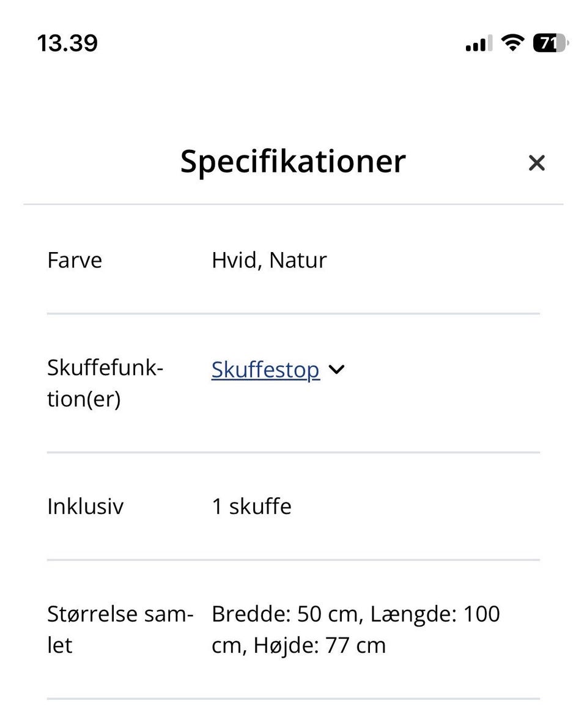This screenshot has height=728, width=587.
Task: Tap the Størrelse samlet row label
Action: click(x=120, y=630)
